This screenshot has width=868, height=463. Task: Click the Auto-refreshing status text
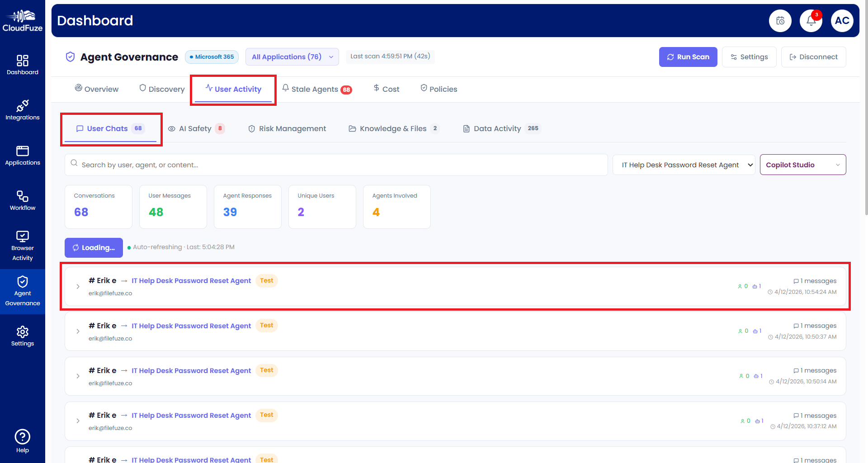pyautogui.click(x=184, y=247)
